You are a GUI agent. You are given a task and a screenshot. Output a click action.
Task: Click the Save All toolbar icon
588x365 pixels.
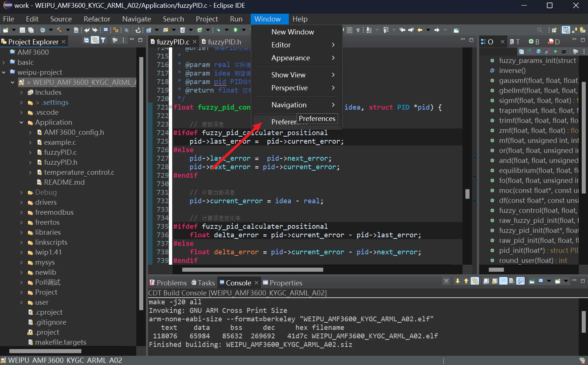(31, 30)
